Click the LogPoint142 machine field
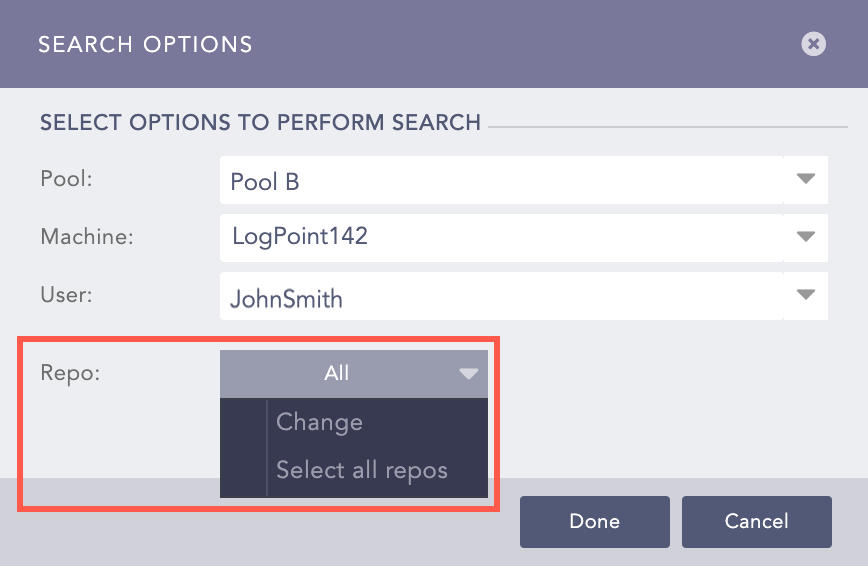Image resolution: width=868 pixels, height=566 pixels. point(500,238)
